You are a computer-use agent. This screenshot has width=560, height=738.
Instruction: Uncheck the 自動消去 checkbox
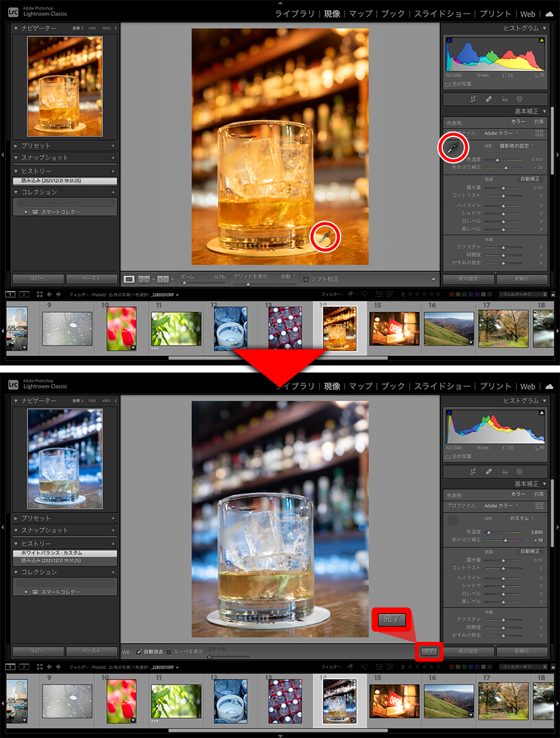[x=139, y=651]
